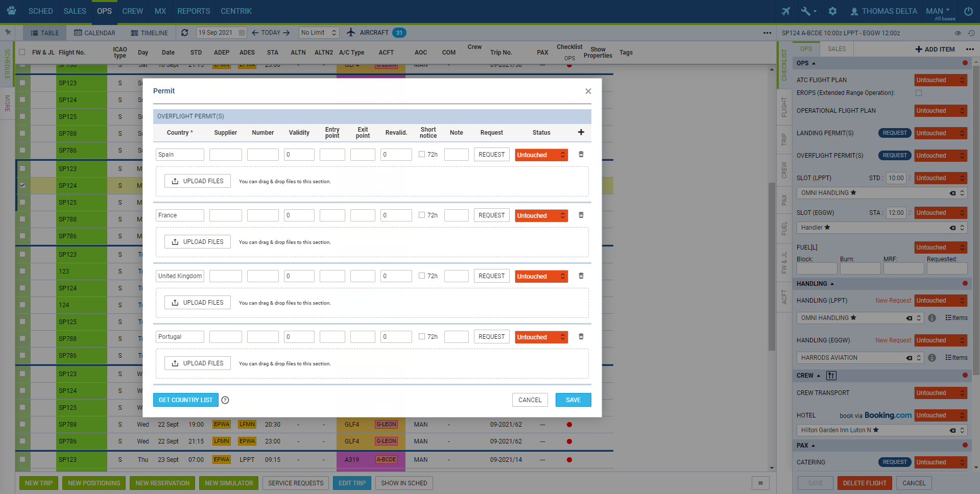Switch to the SALES checklist tab
The width and height of the screenshot is (980, 494).
coord(836,49)
